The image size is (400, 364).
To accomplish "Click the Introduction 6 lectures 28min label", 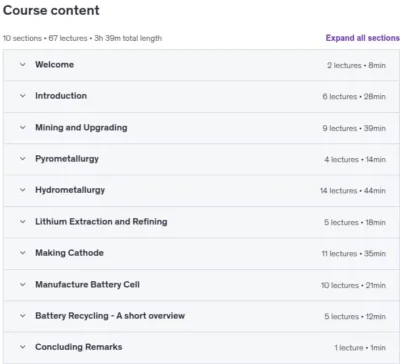I will click(354, 97).
